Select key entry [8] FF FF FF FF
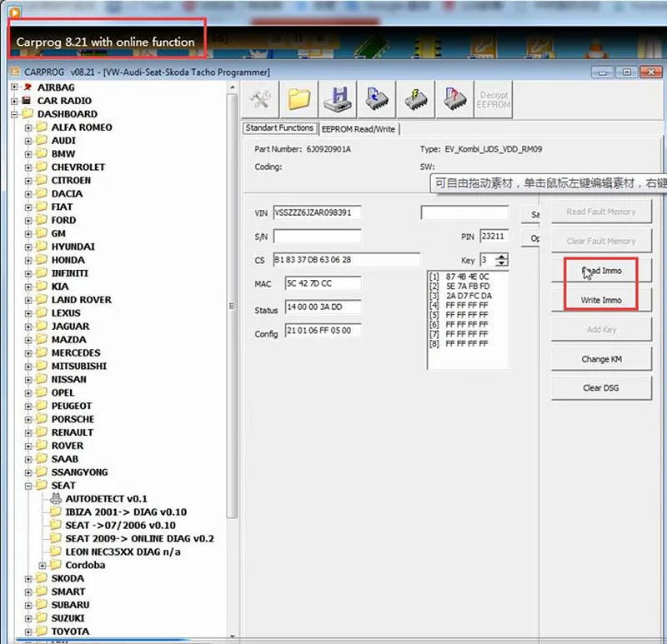The height and width of the screenshot is (644, 667). coord(459,343)
